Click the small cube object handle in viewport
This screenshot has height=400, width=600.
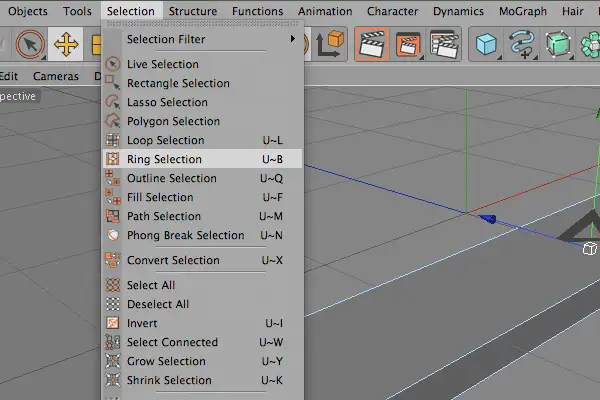590,248
